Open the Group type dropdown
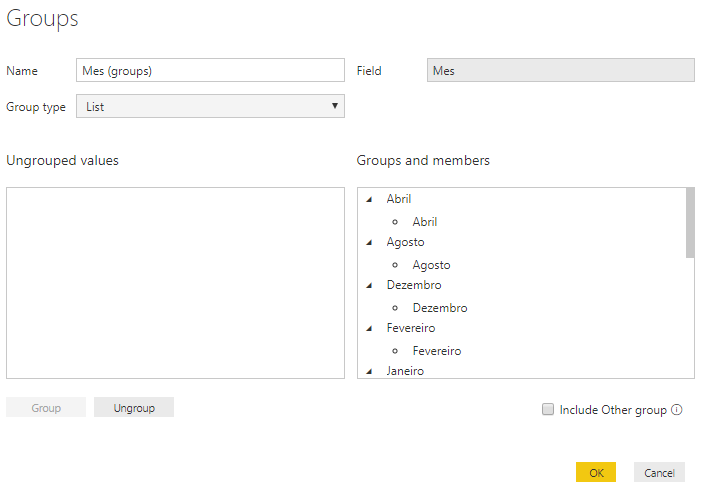Image resolution: width=702 pixels, height=495 pixels. pos(210,106)
